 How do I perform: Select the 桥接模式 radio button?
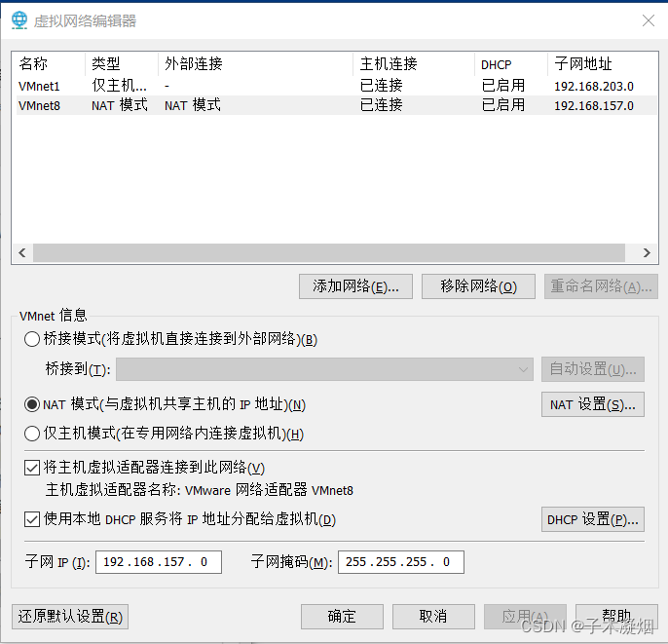pos(32,339)
